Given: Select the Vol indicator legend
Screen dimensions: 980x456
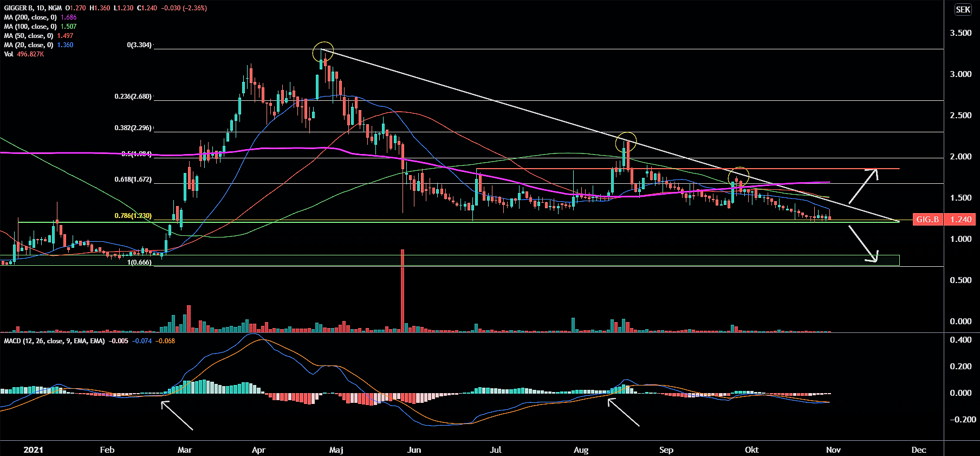Looking at the screenshot, I should tap(9, 54).
